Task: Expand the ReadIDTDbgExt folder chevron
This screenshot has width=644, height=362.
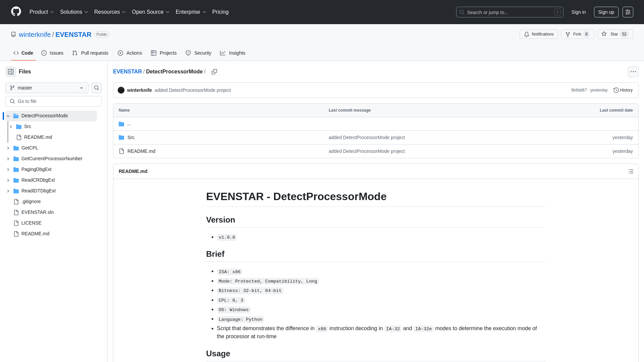Action: tap(8, 191)
